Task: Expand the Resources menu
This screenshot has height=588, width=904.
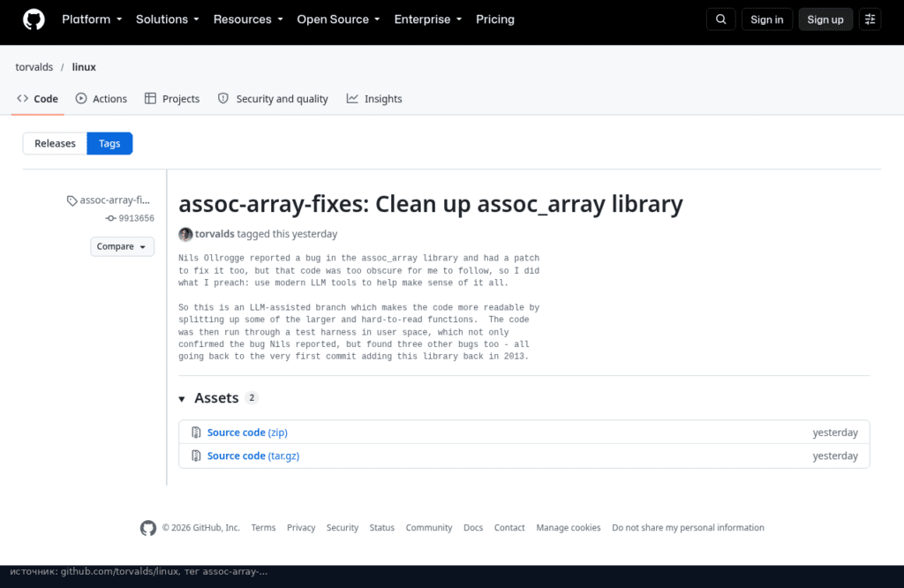Action: click(248, 19)
